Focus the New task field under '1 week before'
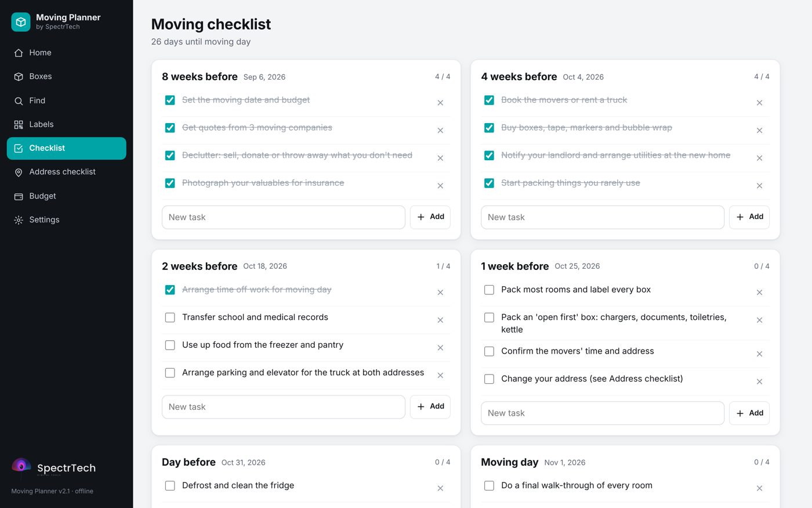 [603, 413]
